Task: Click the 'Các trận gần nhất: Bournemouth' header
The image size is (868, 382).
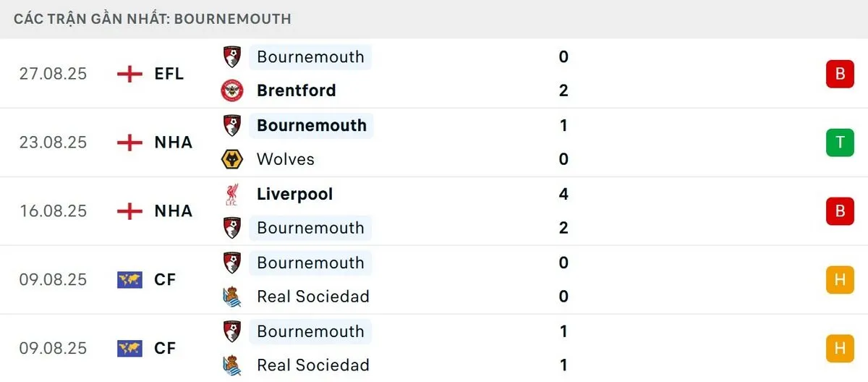Action: (x=152, y=19)
